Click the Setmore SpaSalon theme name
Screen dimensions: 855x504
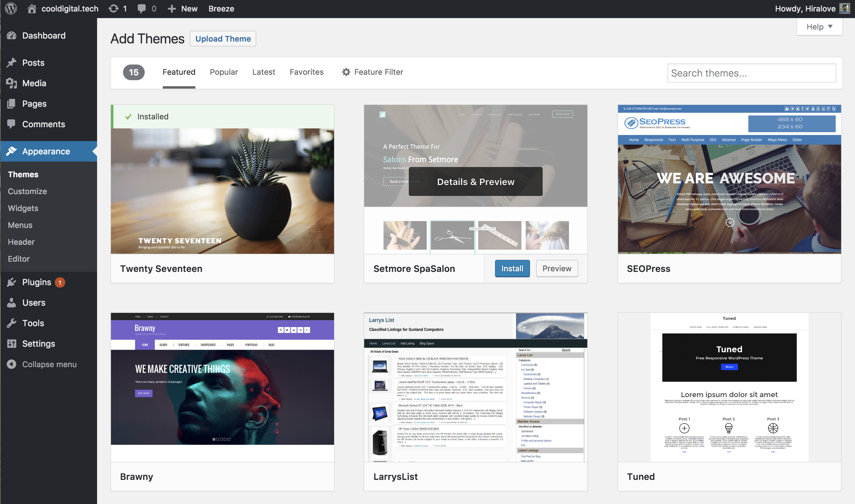point(414,268)
